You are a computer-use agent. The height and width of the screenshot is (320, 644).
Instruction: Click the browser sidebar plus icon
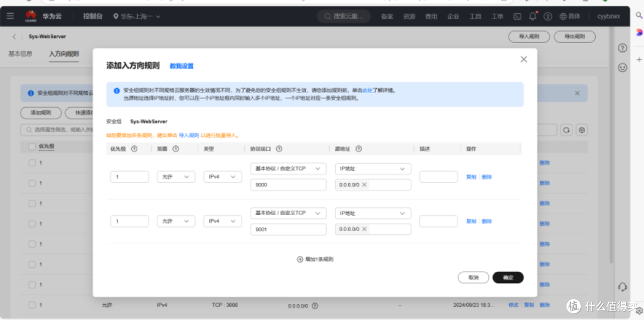coord(639,60)
